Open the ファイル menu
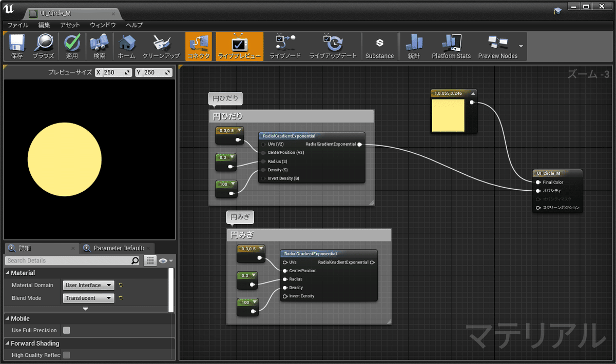616x364 pixels. tap(18, 25)
